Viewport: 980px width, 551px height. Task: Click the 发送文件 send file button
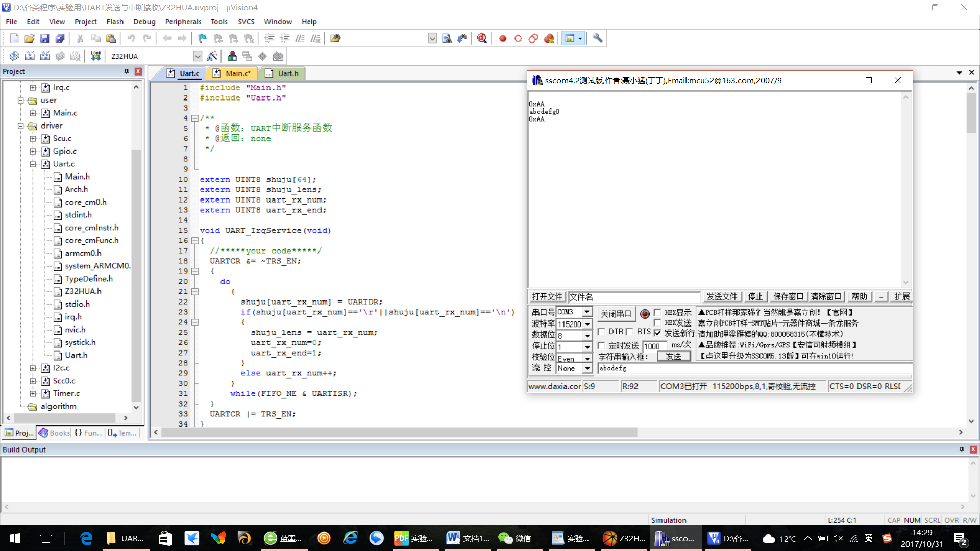pyautogui.click(x=722, y=297)
